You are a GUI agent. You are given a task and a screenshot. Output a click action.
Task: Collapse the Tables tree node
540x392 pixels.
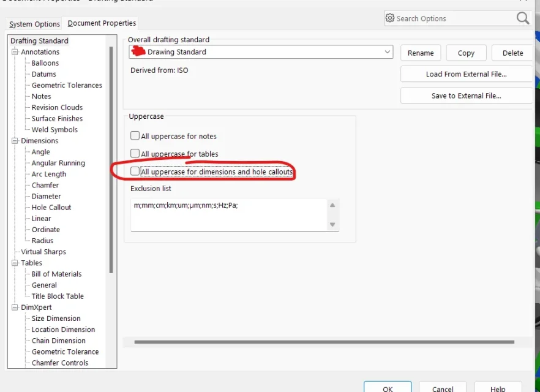click(x=15, y=263)
